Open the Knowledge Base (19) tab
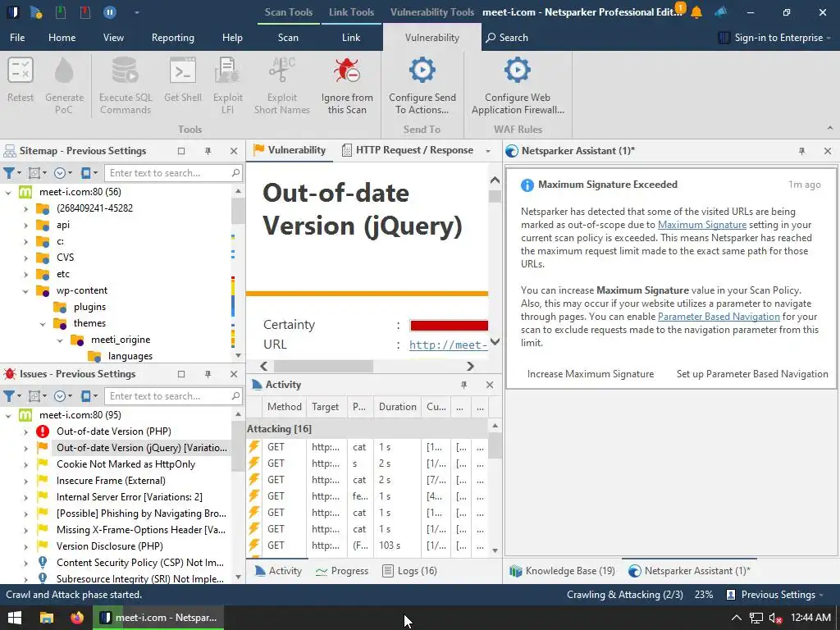The image size is (840, 630). tap(563, 571)
